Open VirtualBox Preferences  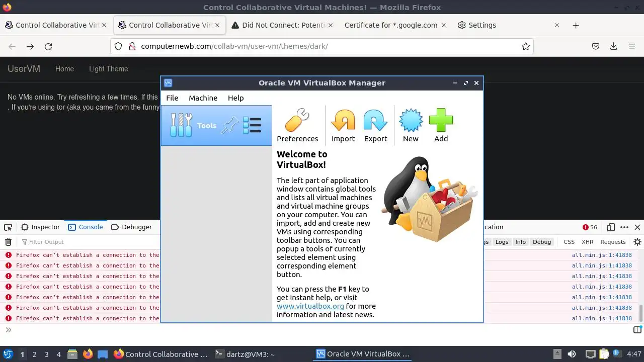297,126
